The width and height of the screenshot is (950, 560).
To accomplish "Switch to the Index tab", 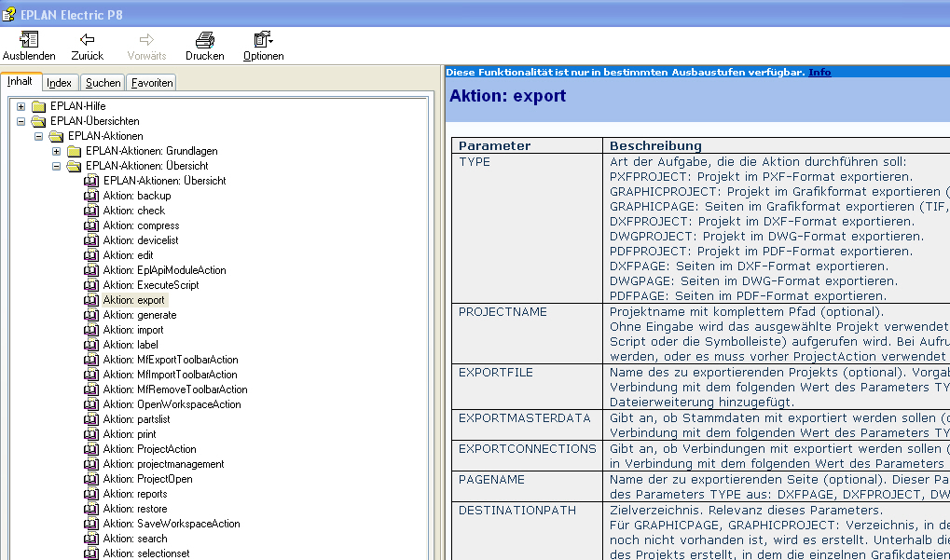I will tap(60, 83).
